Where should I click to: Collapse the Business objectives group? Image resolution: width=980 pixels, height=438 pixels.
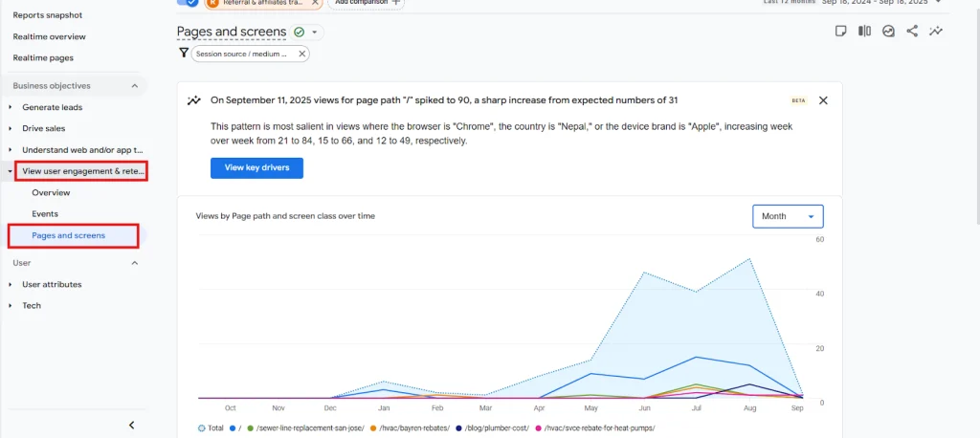tap(134, 86)
